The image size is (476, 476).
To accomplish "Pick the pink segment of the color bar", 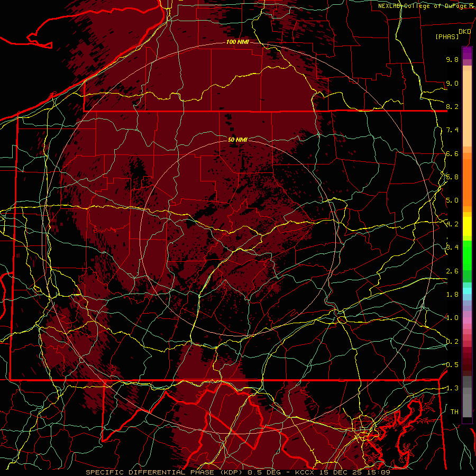I will pos(467,321).
